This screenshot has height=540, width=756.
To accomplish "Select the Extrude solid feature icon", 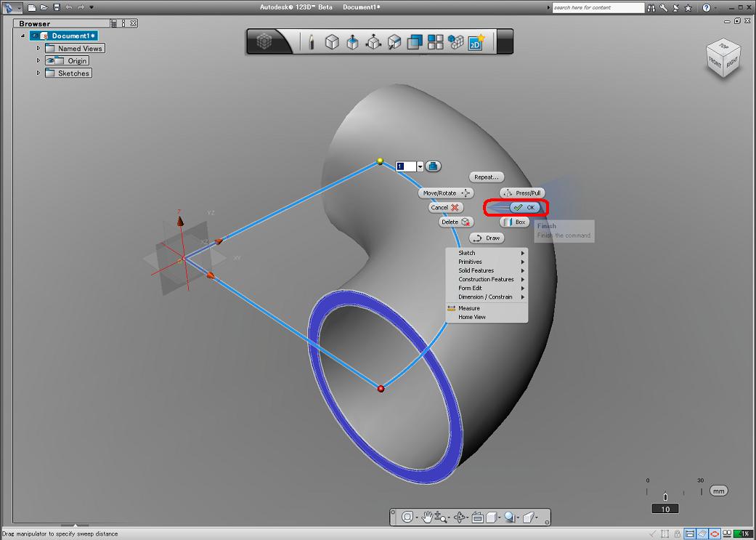I will pyautogui.click(x=352, y=42).
